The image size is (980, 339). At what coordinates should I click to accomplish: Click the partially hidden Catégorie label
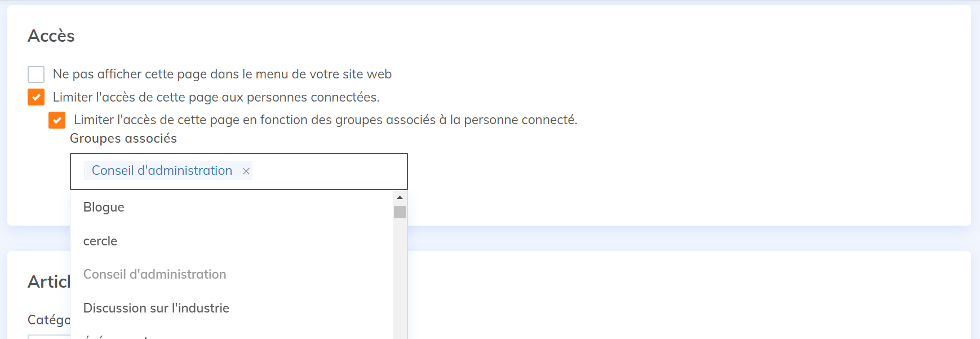tap(48, 320)
